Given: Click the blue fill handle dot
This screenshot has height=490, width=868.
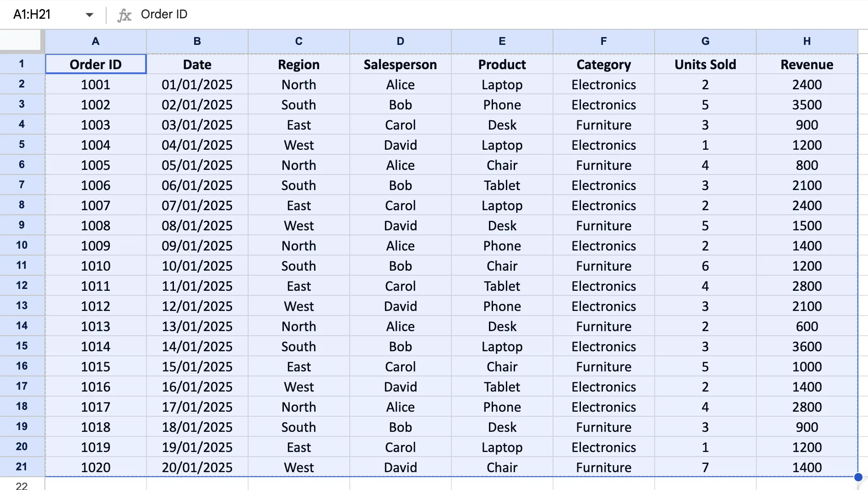Looking at the screenshot, I should 858,476.
